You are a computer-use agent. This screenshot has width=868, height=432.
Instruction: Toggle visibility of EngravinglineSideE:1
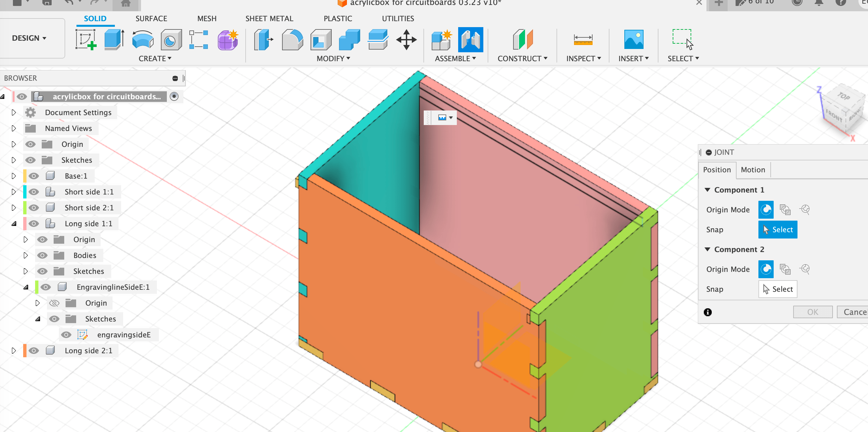click(x=46, y=287)
